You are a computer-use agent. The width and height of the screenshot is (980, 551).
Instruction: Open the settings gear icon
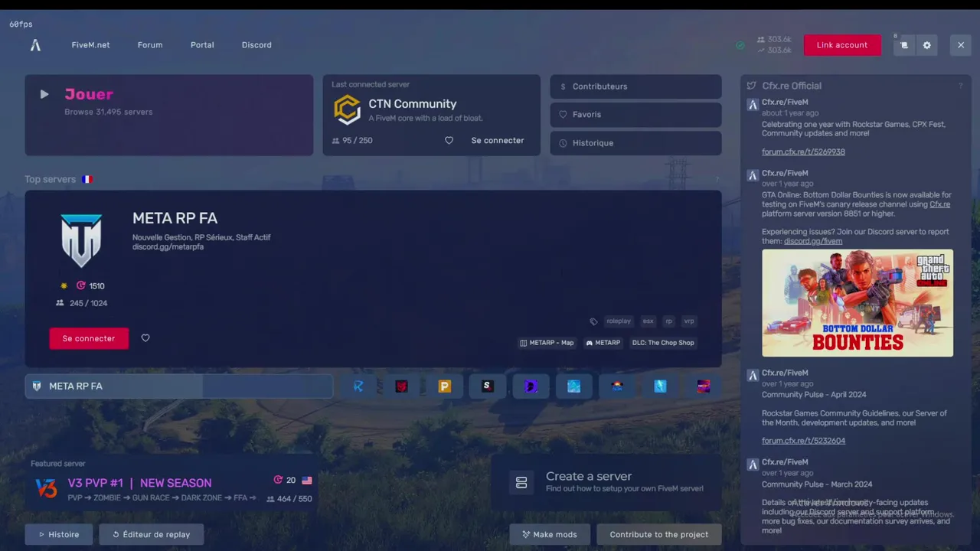[927, 45]
